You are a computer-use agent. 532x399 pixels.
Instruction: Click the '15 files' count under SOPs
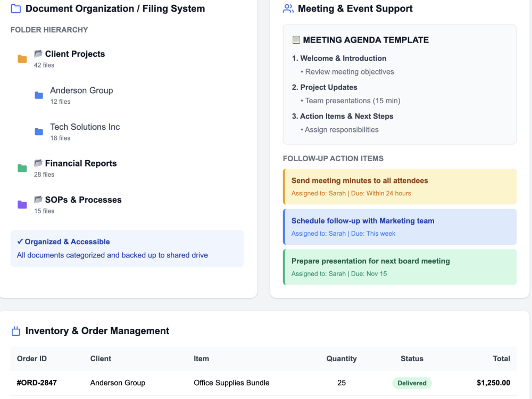pos(44,211)
